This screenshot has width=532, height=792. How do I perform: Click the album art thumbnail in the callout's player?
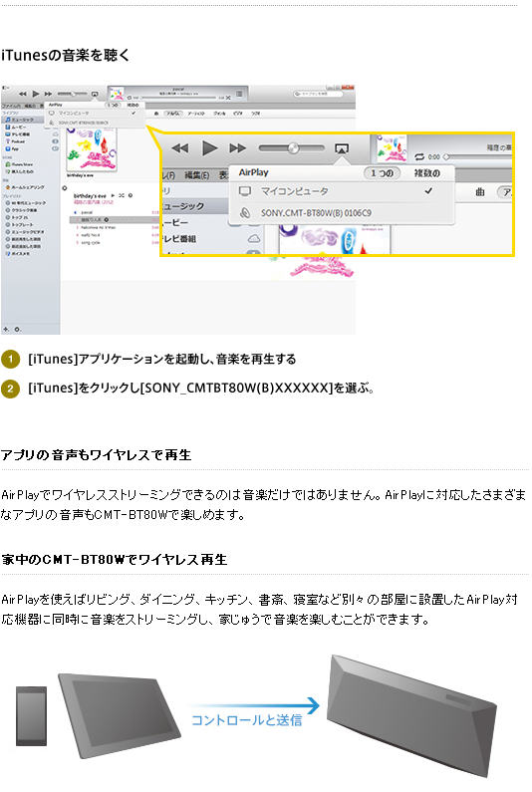(x=392, y=148)
